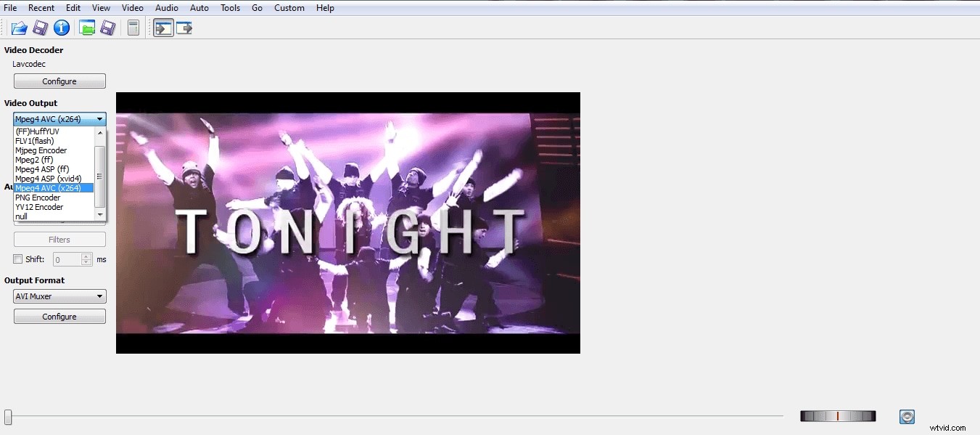Enable the Shift audio checkbox
Screen dimensions: 980x435
tap(17, 259)
